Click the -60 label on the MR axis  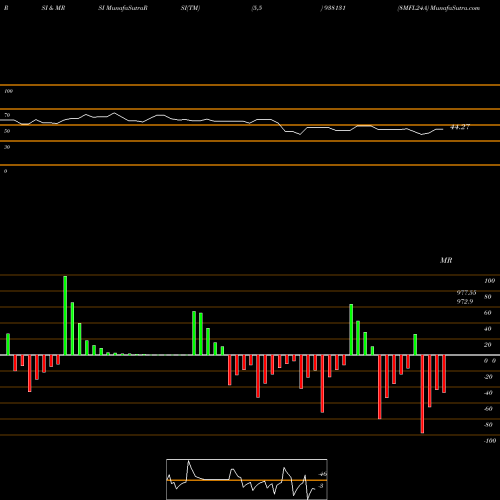point(488,409)
